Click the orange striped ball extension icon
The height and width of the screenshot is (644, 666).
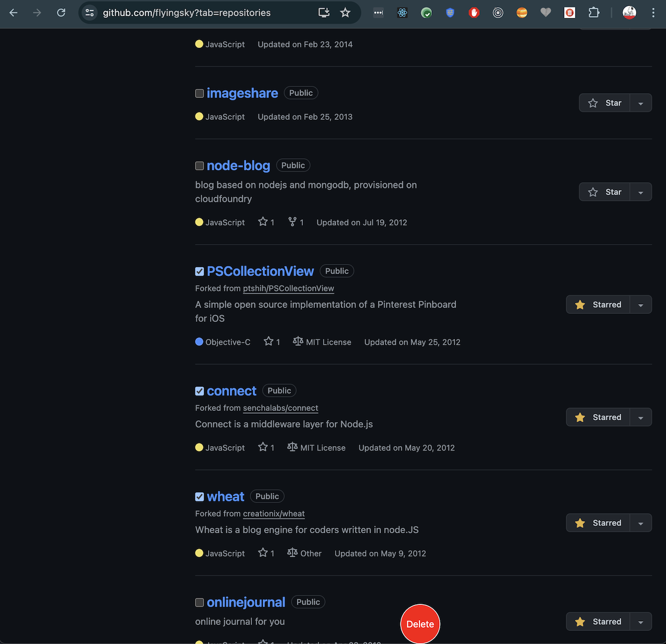[x=522, y=12]
